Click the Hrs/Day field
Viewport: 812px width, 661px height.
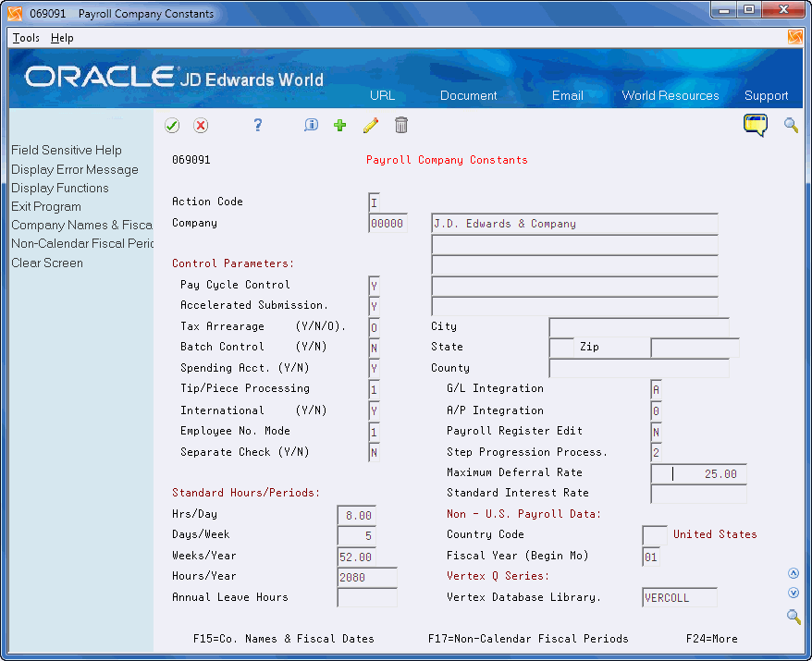tap(357, 516)
